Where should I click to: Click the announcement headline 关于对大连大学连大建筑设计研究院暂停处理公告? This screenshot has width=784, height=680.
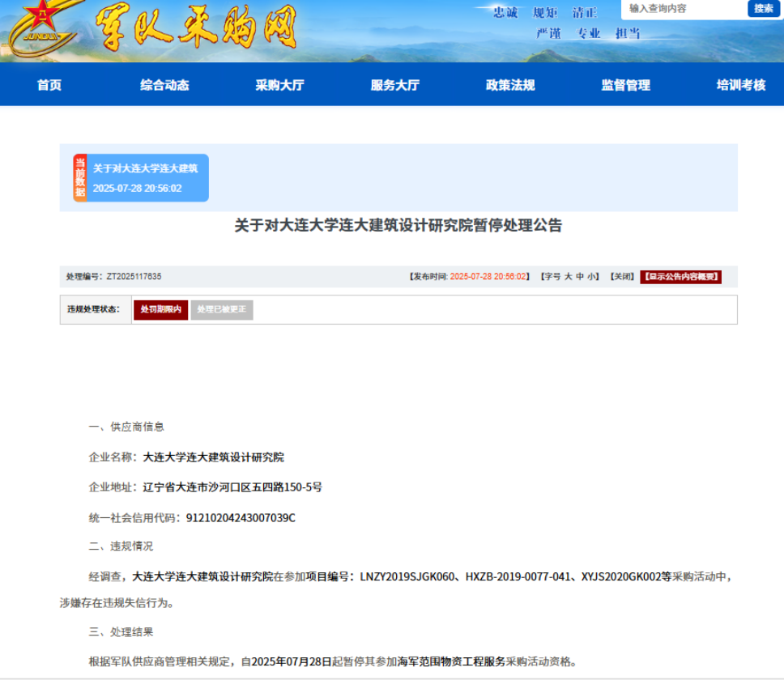click(398, 225)
